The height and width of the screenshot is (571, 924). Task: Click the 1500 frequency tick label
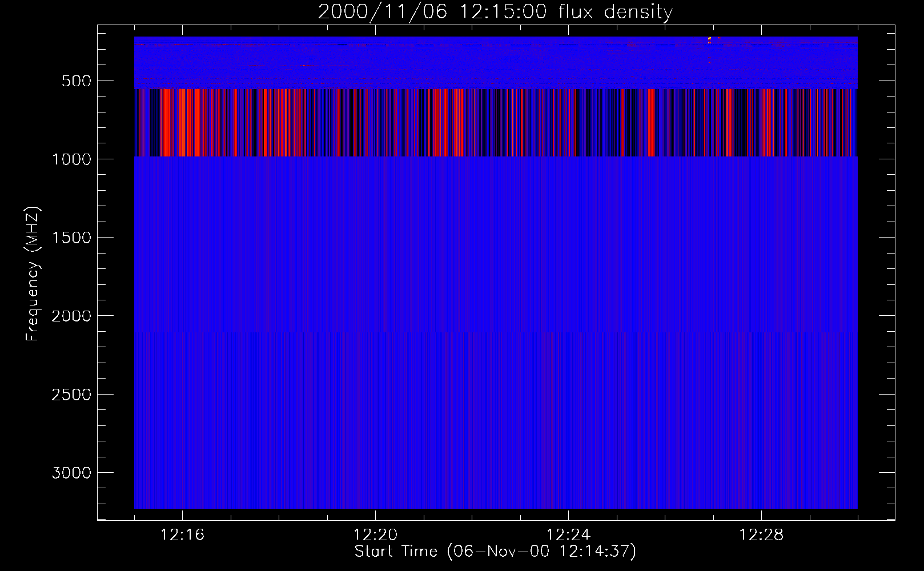point(71,238)
